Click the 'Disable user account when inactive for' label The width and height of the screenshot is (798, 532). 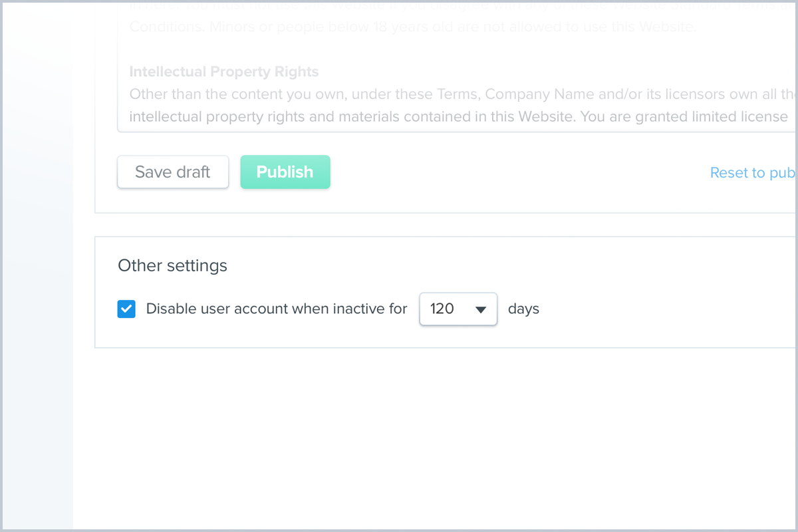pos(277,309)
